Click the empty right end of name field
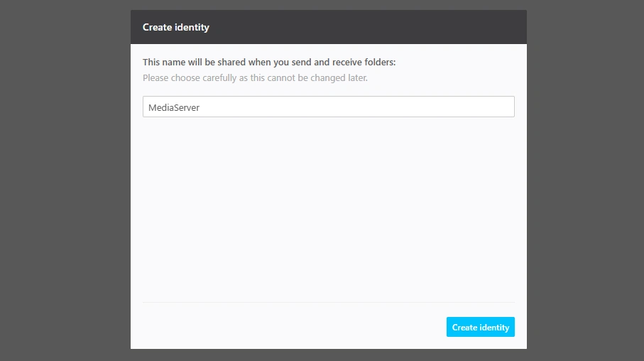 click(x=452, y=107)
